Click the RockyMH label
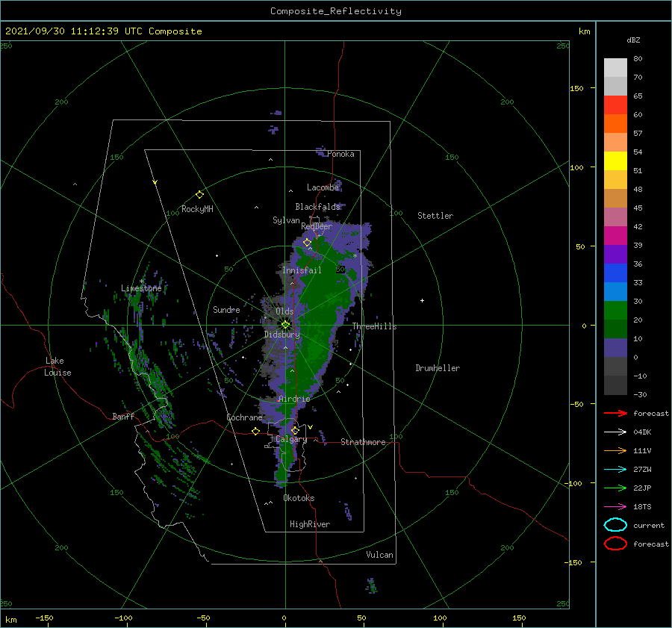This screenshot has width=672, height=628. (197, 209)
